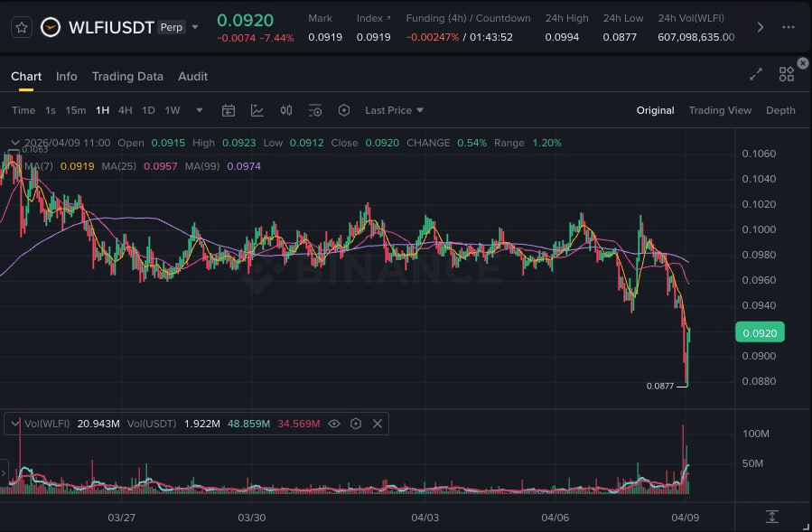Open the Audit tab

click(193, 77)
